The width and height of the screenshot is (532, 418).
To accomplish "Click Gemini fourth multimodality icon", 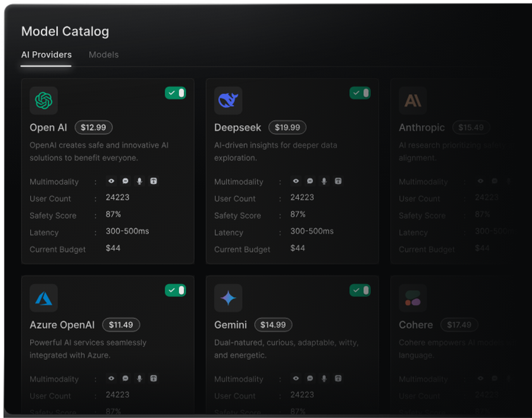I will click(338, 378).
